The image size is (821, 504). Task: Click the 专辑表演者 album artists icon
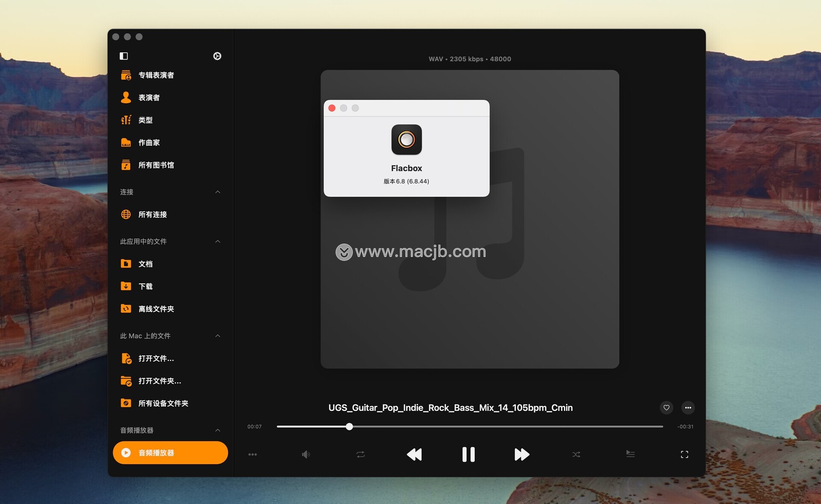126,75
